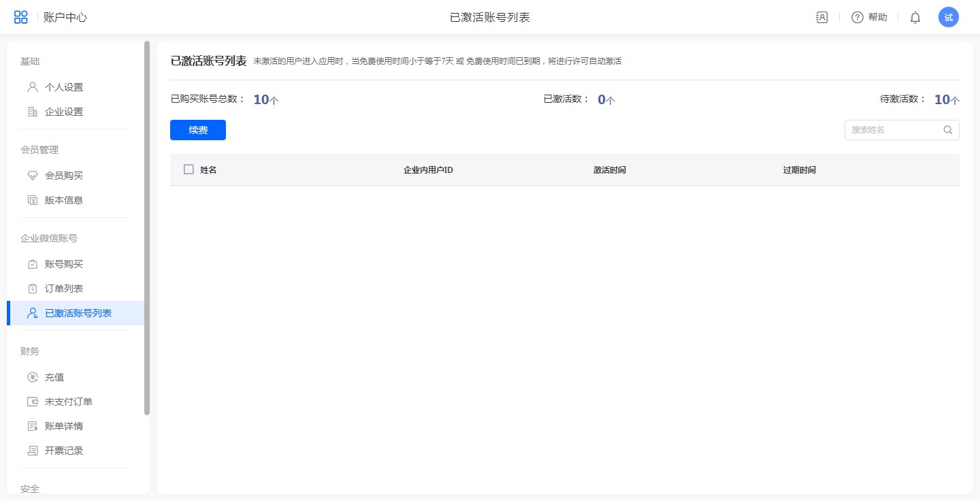The height and width of the screenshot is (501, 980).
Task: Click the search magnifier icon
Action: [947, 130]
